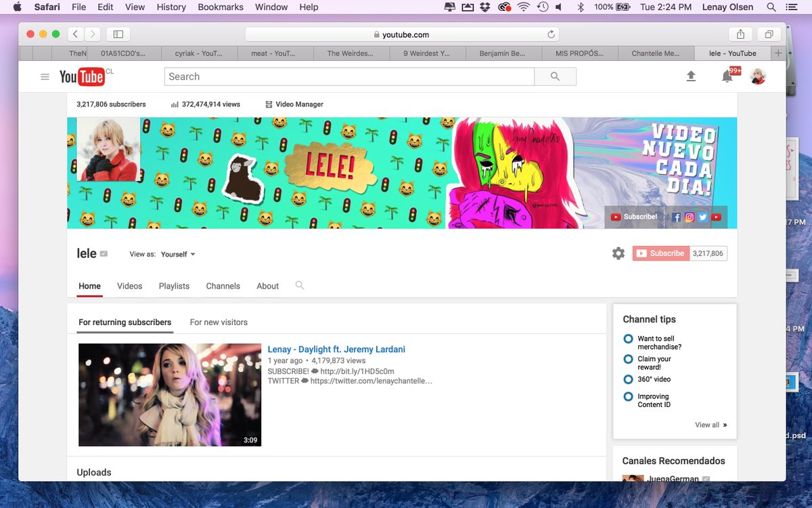Click into the YouTube Search field
The height and width of the screenshot is (508, 812).
pos(349,77)
